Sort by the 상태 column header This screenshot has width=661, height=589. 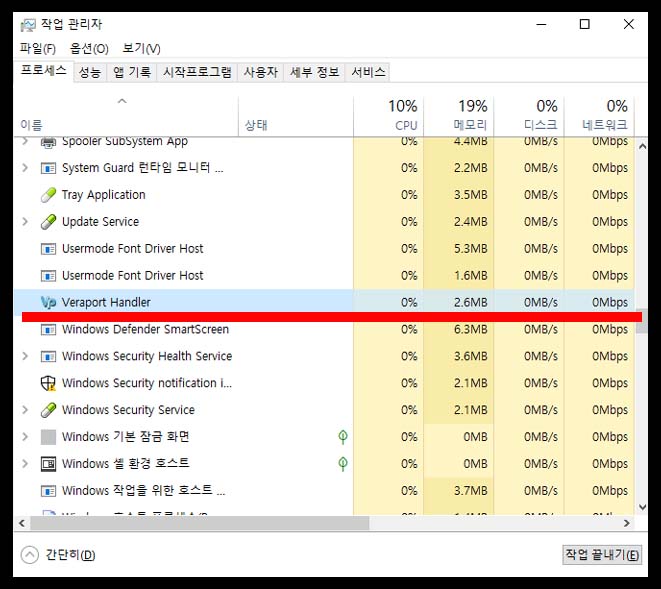pos(296,116)
